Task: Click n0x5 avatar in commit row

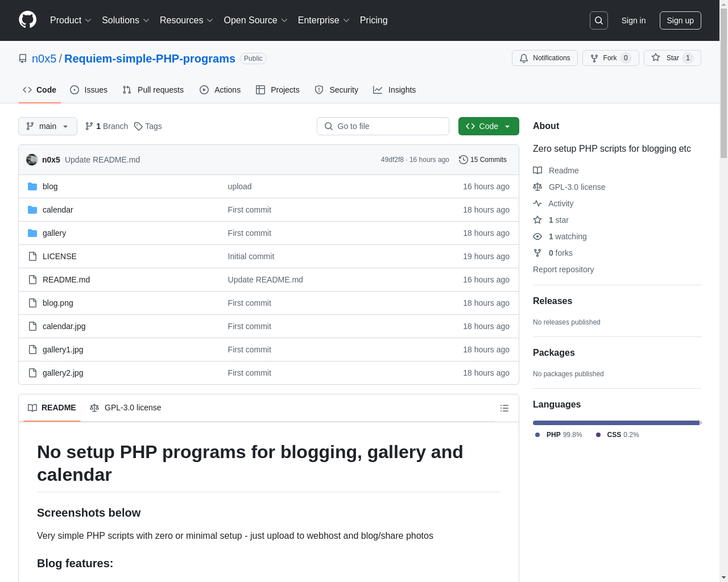Action: [32, 160]
